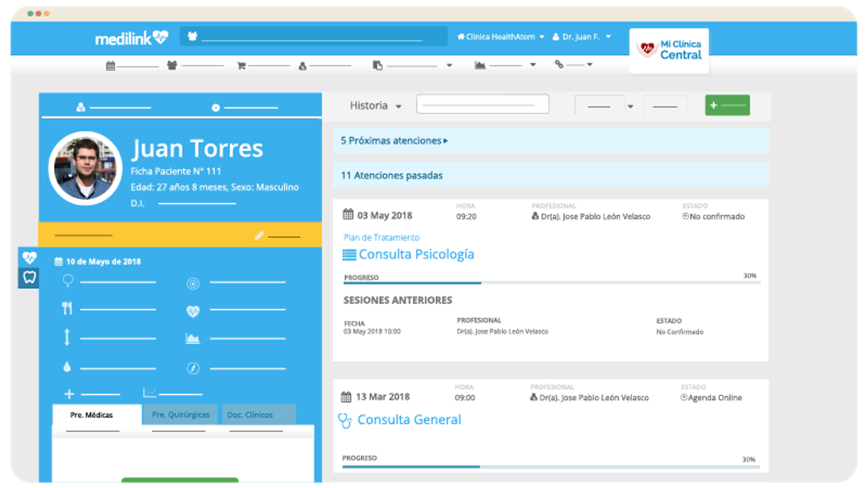
Task: Select the heart-pulse medical sidebar tab
Action: click(29, 258)
